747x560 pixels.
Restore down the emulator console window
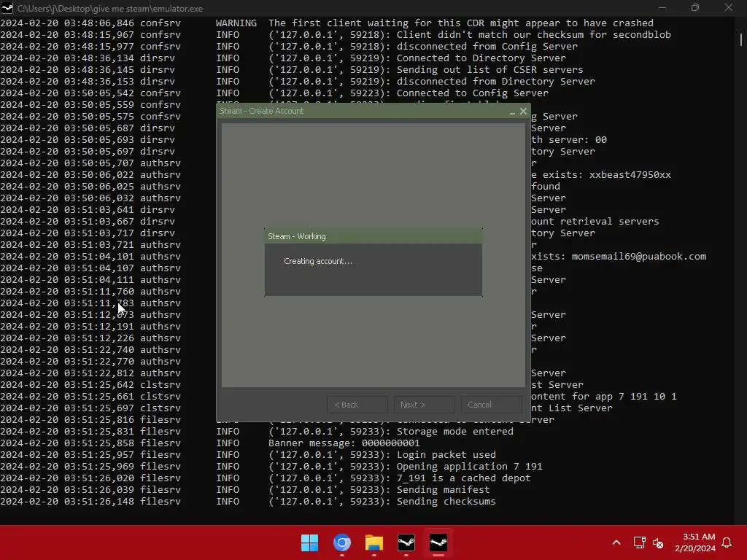(695, 7)
